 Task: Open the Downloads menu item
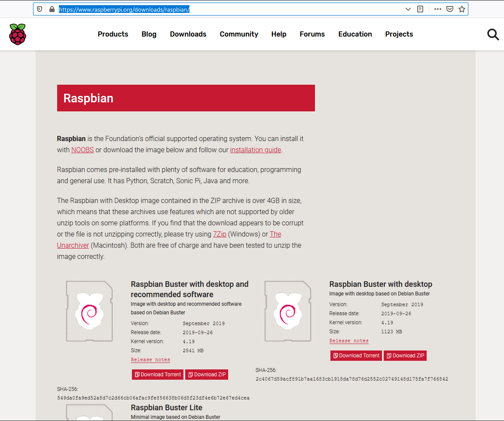pos(188,34)
